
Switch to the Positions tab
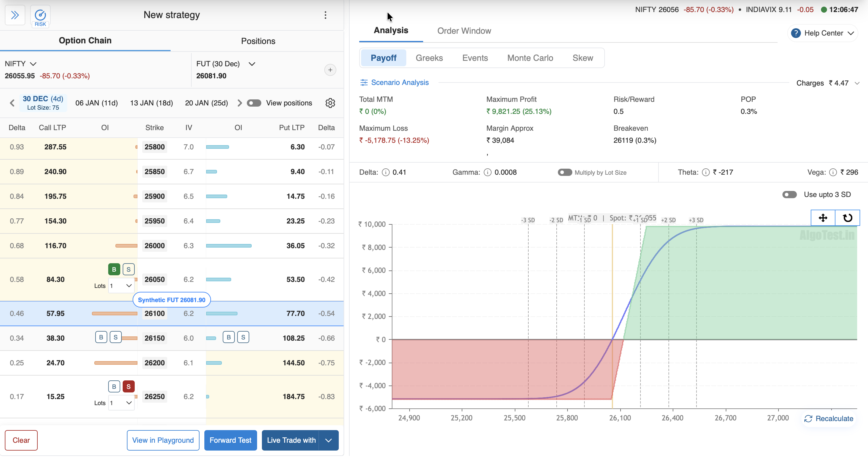pyautogui.click(x=258, y=41)
